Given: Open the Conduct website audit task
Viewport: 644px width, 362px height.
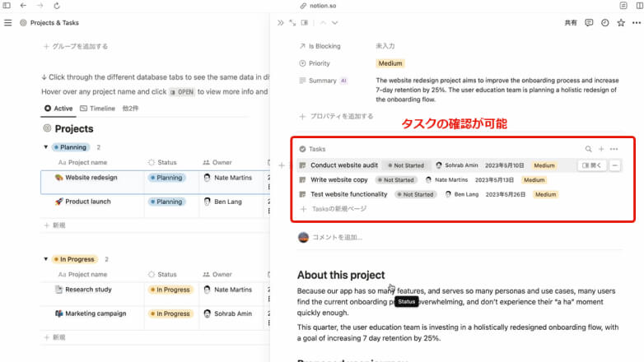Looking at the screenshot, I should coord(343,165).
